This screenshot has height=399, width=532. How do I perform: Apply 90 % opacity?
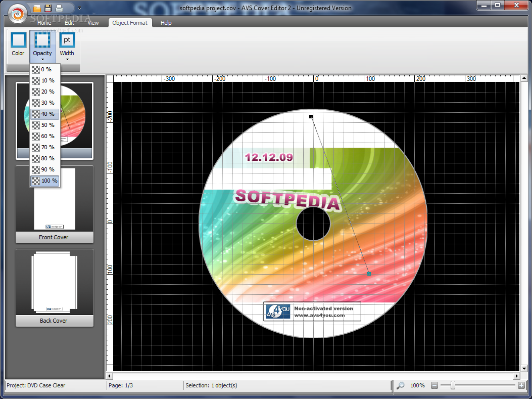[x=45, y=169]
